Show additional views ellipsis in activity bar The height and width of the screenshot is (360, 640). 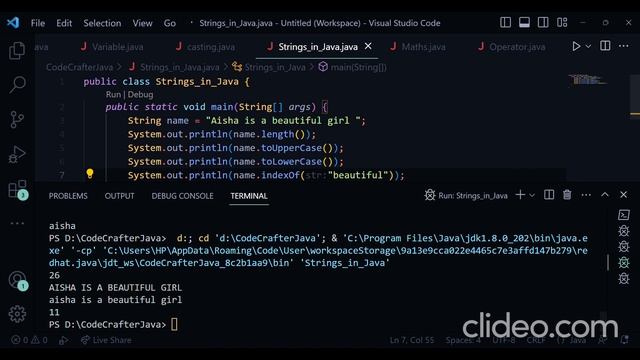click(17, 223)
